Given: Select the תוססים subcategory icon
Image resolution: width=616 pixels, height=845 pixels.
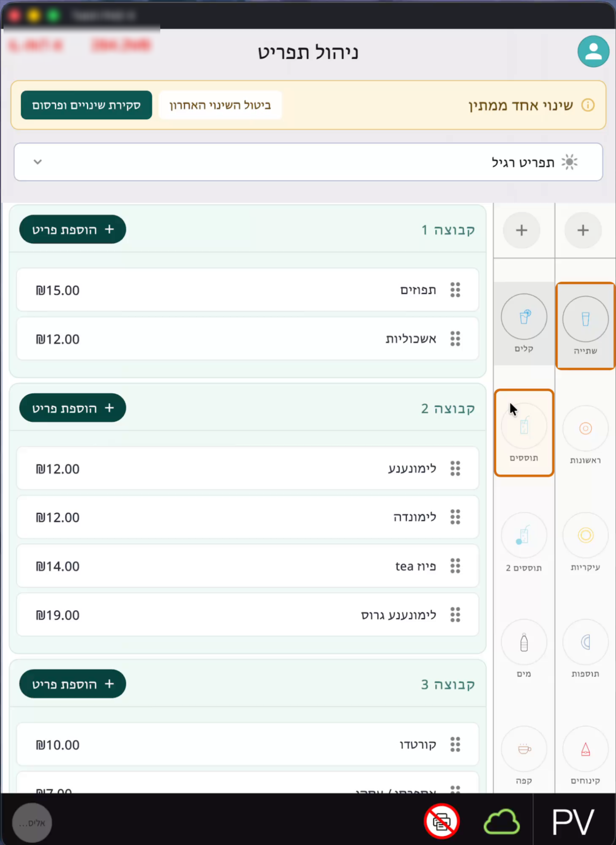Looking at the screenshot, I should [524, 426].
